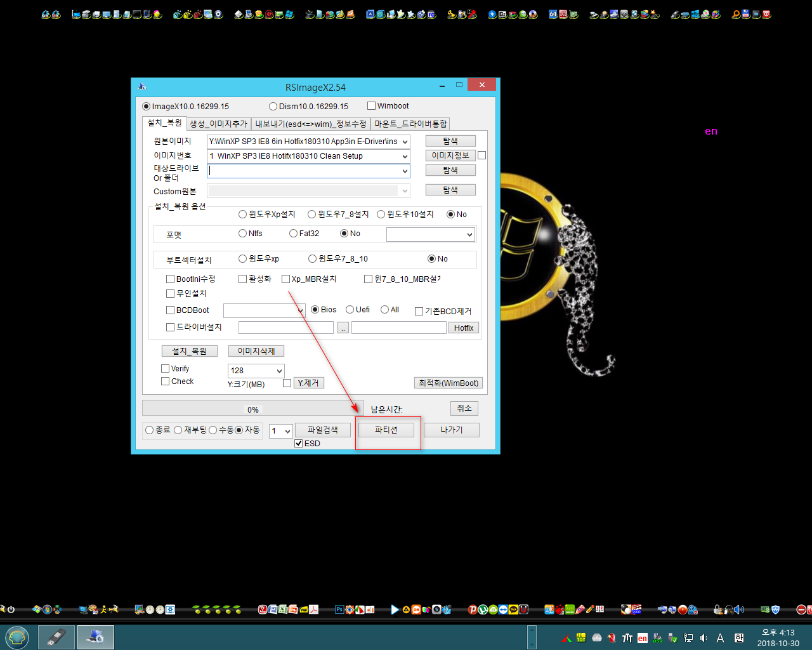This screenshot has width=812, height=650.
Task: Enable the Wimboot checkbox
Action: tap(372, 106)
